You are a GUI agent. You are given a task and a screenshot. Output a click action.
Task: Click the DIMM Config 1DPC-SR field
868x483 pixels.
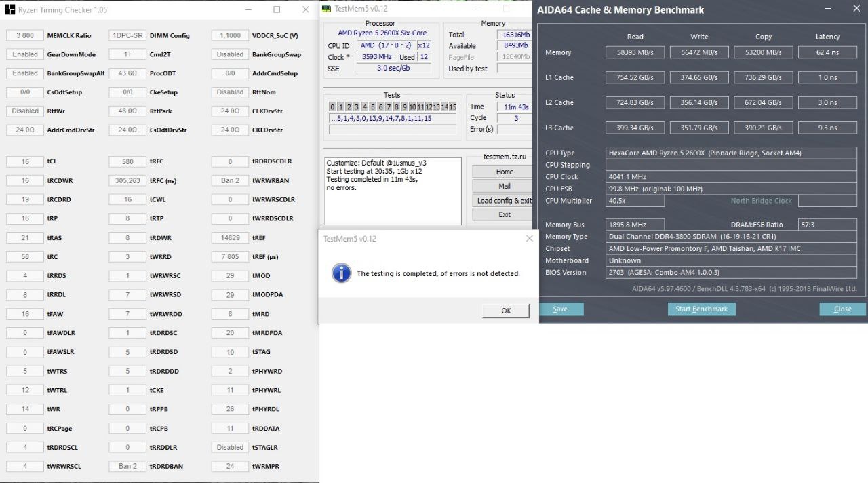[127, 35]
